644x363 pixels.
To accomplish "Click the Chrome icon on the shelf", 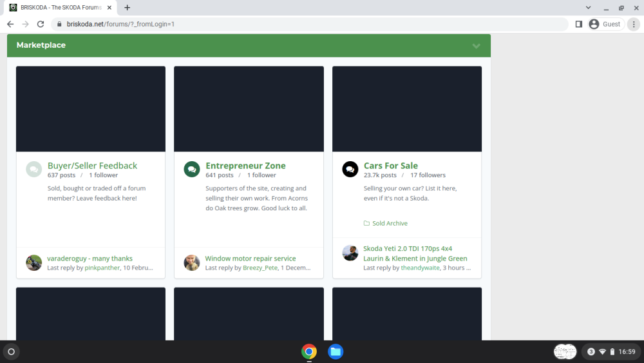I will point(309,351).
